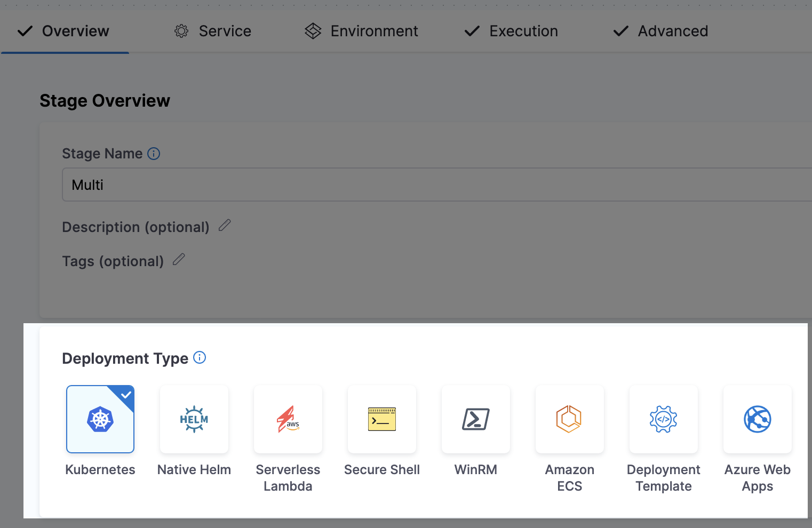Open the Overview tab
812x528 pixels.
[x=64, y=31]
